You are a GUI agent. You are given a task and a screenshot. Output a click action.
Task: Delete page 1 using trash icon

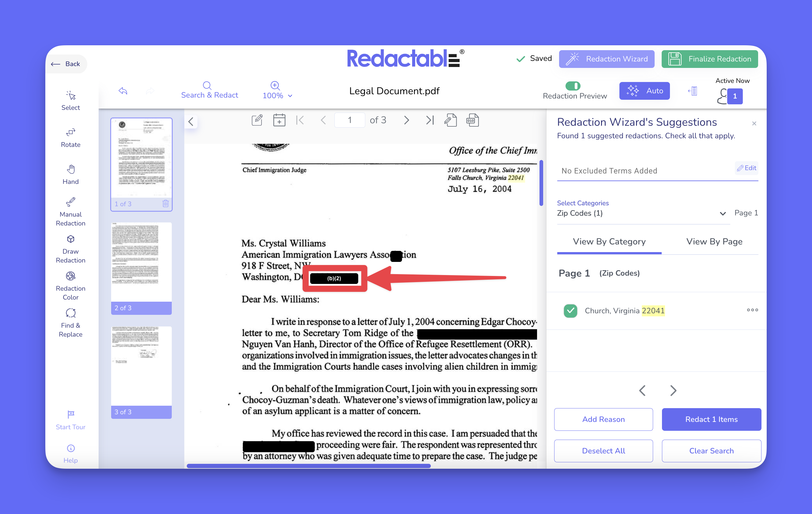click(166, 203)
